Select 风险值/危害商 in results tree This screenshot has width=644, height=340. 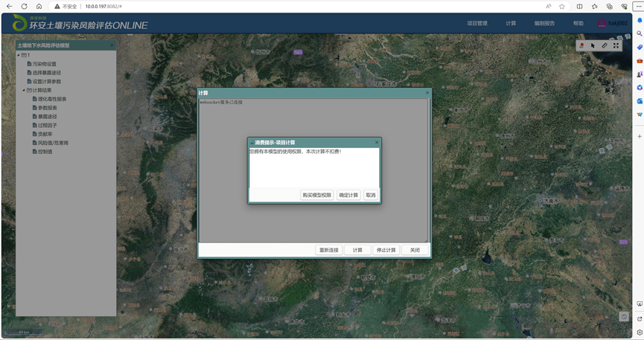click(x=53, y=143)
